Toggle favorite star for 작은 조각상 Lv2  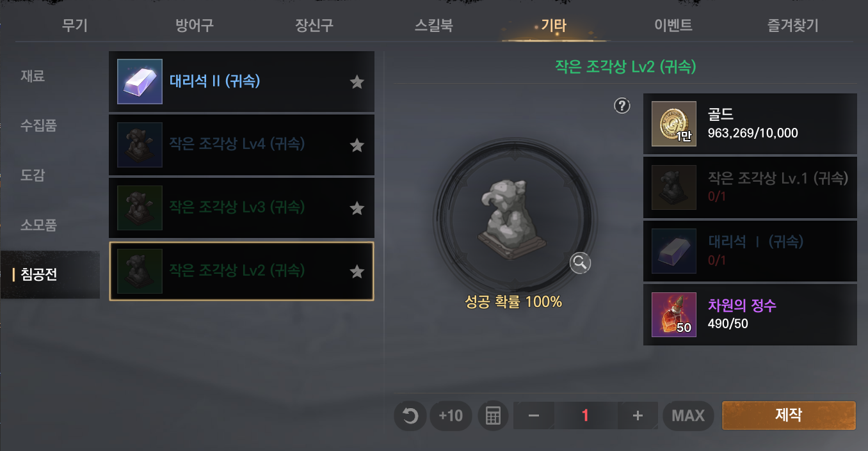(x=357, y=272)
